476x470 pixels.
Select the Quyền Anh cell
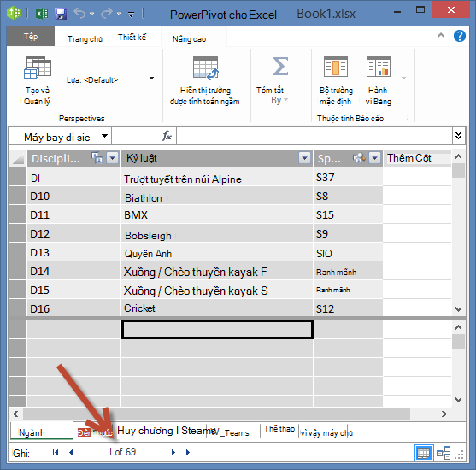click(x=217, y=253)
